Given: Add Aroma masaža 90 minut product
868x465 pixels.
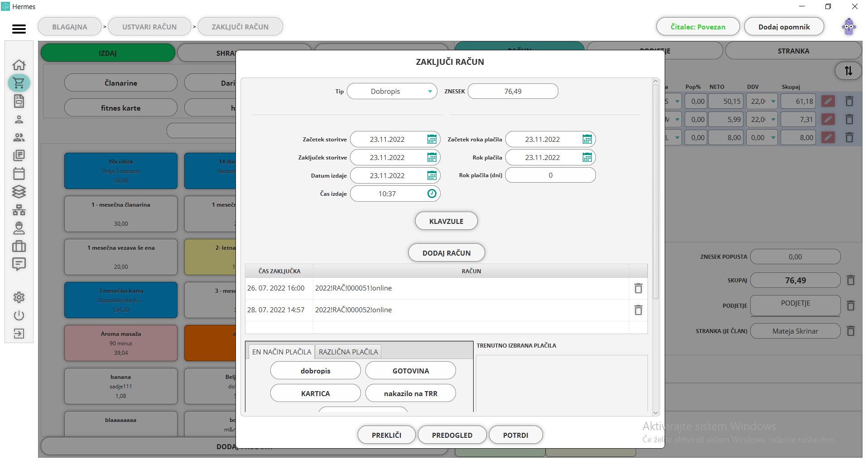Looking at the screenshot, I should point(121,343).
